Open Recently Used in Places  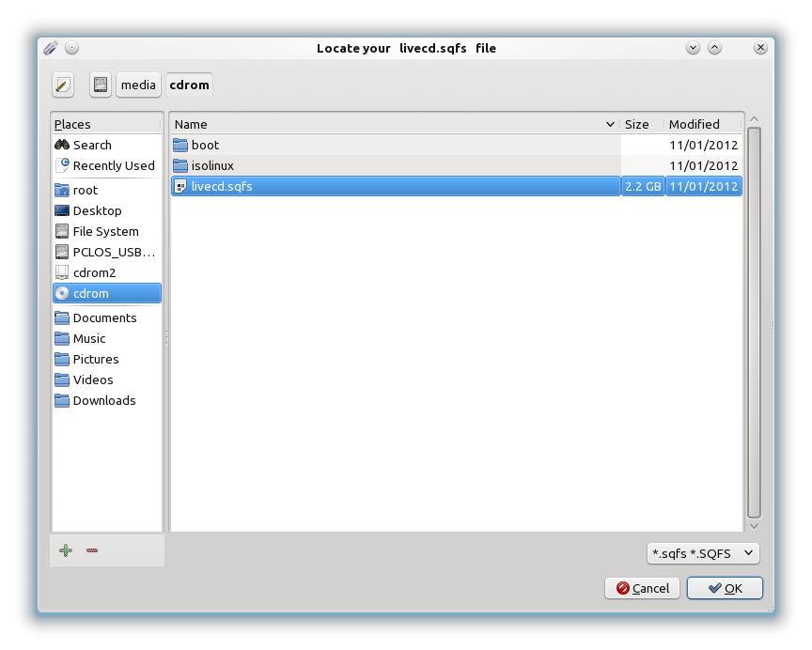pos(107,165)
